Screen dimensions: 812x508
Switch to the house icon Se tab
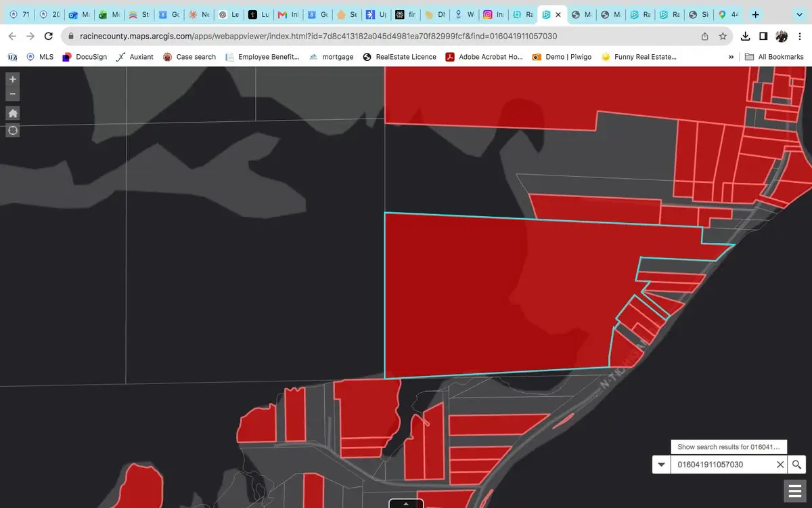pyautogui.click(x=348, y=14)
